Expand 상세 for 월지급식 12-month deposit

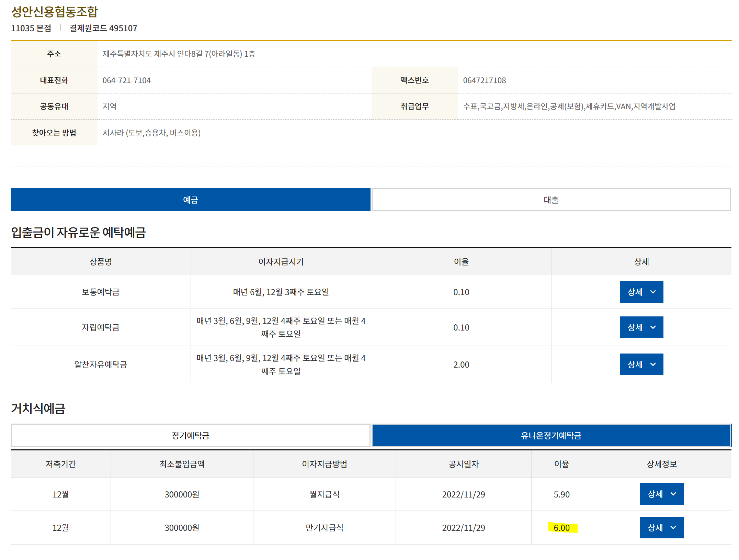pyautogui.click(x=661, y=494)
